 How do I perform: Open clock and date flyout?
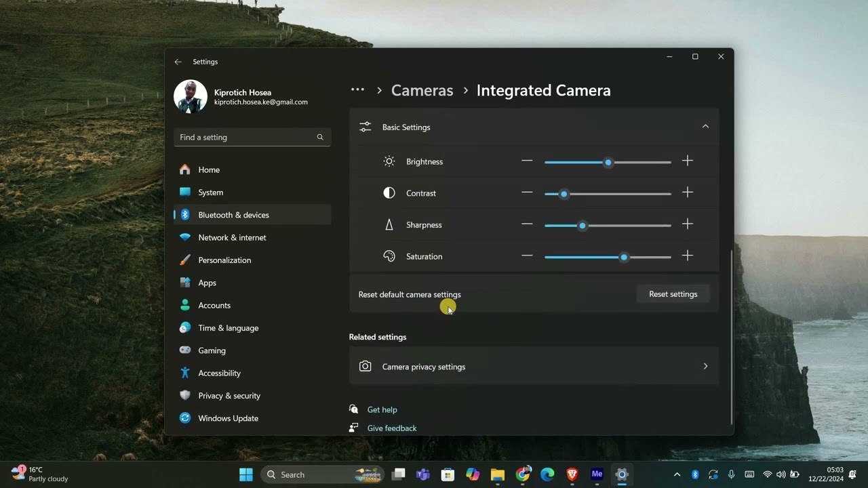(x=825, y=474)
